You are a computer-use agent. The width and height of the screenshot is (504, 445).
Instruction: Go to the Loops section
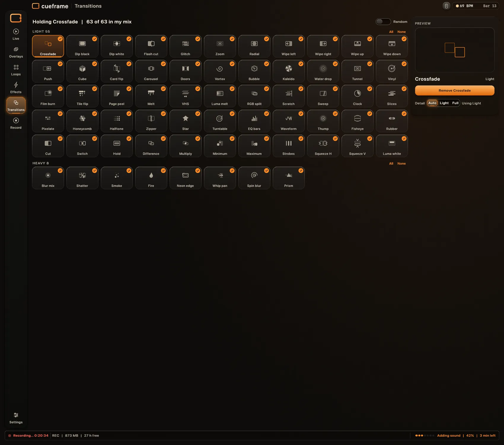pos(16,70)
